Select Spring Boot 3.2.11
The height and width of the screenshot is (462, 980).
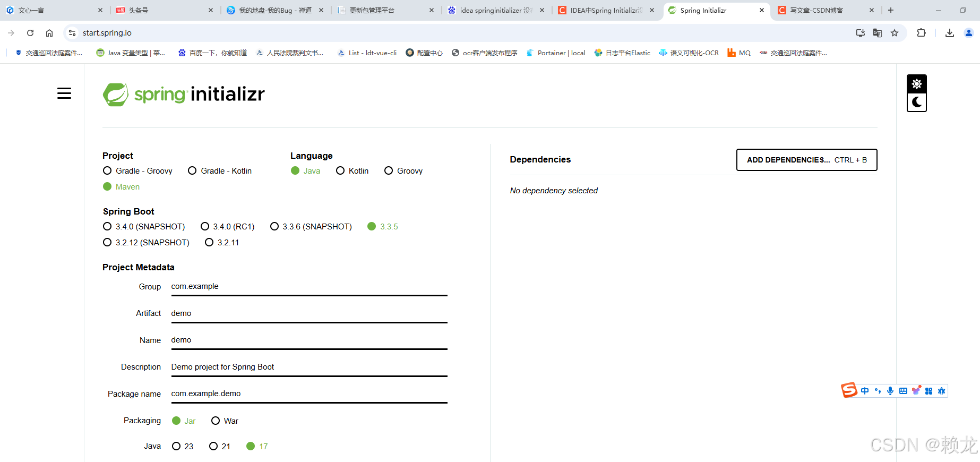tap(222, 242)
